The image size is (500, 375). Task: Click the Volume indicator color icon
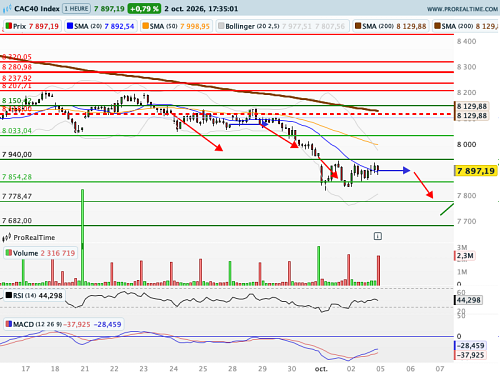click(9, 253)
